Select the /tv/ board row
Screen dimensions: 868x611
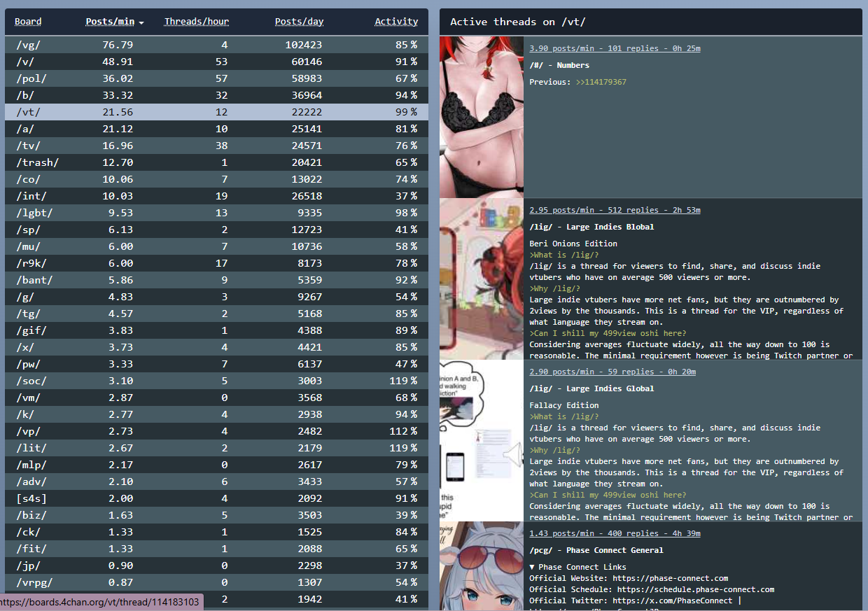click(x=216, y=146)
